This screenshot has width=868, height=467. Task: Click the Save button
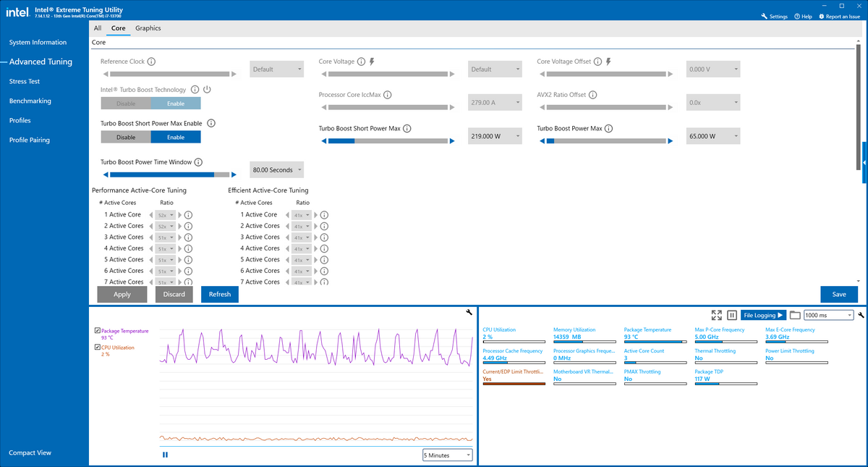tap(839, 295)
